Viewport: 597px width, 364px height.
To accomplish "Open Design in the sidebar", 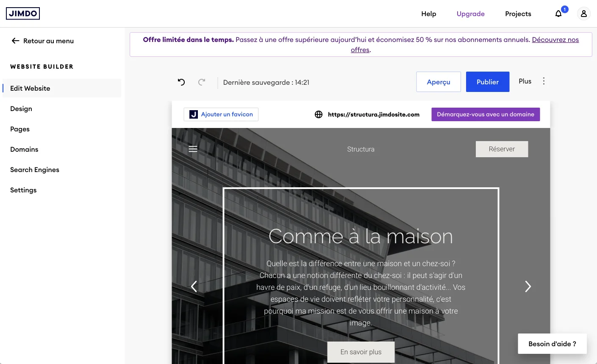I will pos(21,108).
